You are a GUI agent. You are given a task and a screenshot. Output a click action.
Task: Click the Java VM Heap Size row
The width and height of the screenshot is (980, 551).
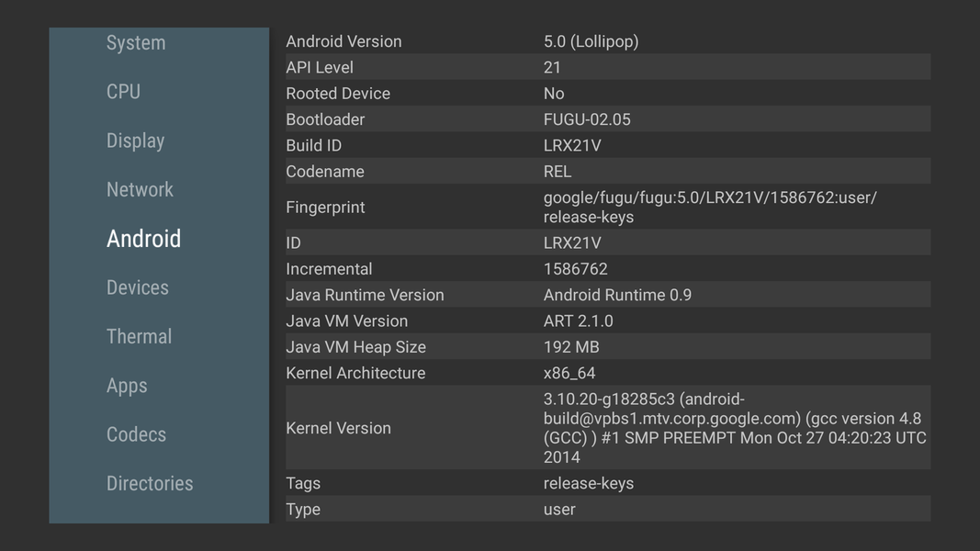click(x=606, y=347)
